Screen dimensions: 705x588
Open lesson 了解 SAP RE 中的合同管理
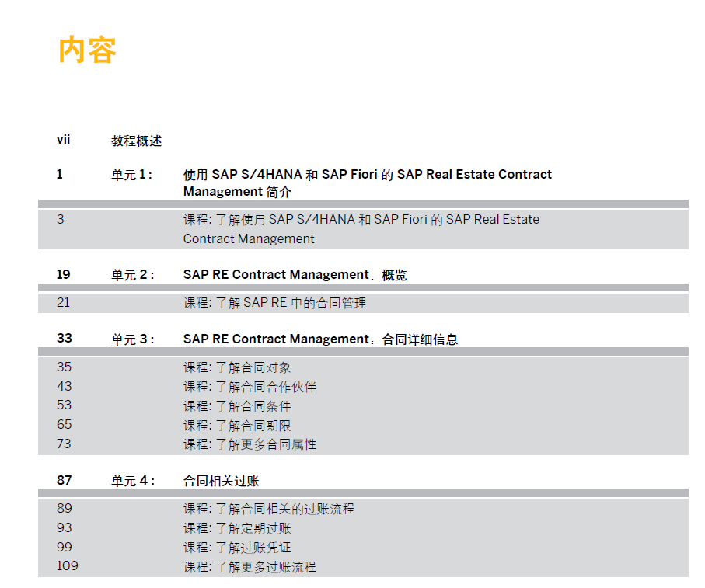(x=274, y=303)
